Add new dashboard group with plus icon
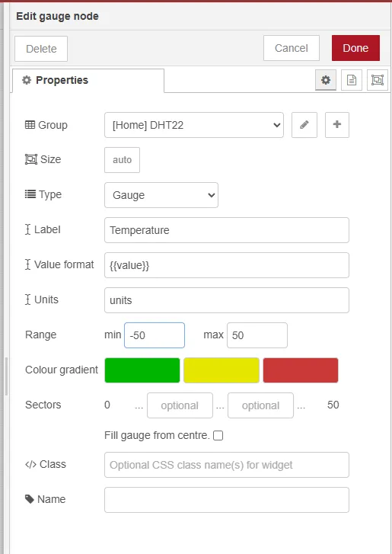 [x=337, y=125]
